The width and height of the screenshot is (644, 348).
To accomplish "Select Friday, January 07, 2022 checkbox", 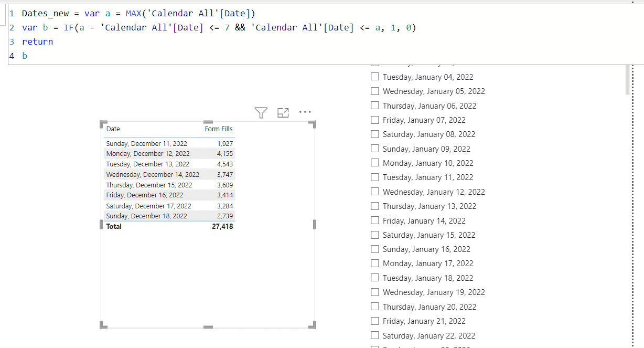I will [374, 120].
